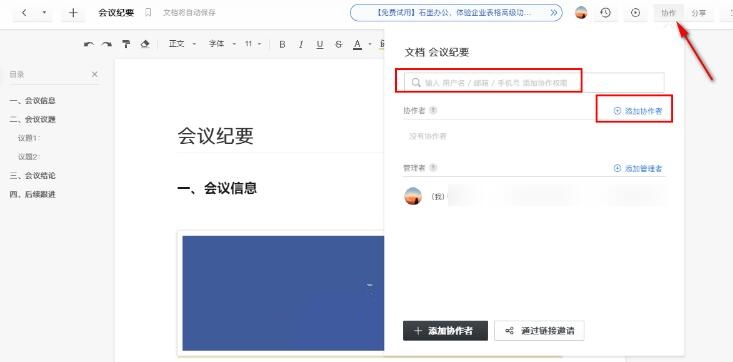
Task: Create a new document with the plus icon
Action: click(x=73, y=13)
